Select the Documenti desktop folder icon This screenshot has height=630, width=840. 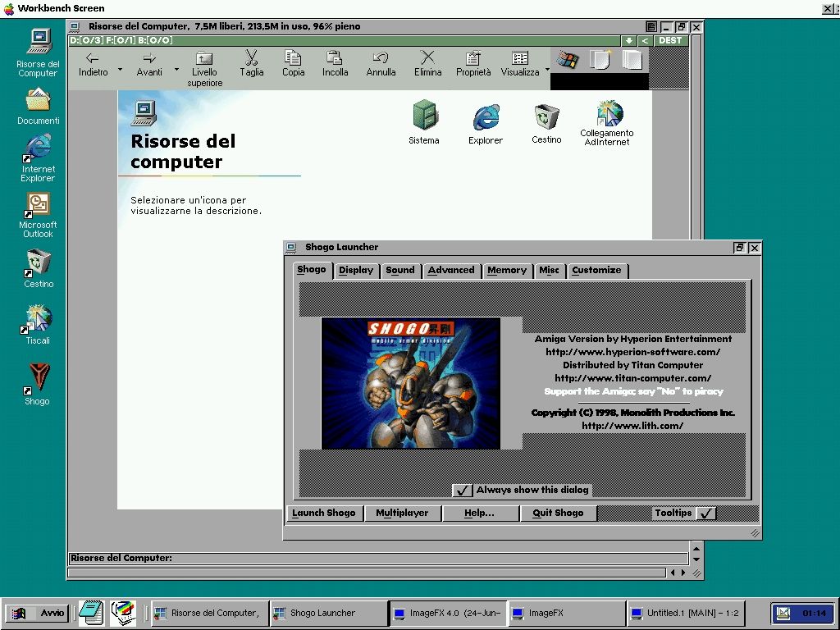(38, 100)
